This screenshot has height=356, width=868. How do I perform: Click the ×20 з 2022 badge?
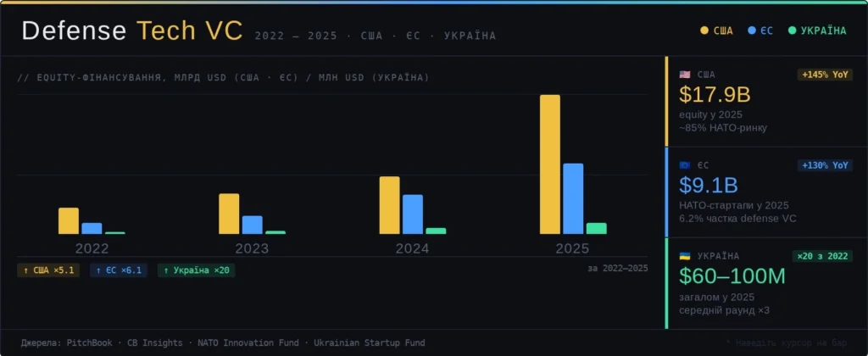point(822,256)
